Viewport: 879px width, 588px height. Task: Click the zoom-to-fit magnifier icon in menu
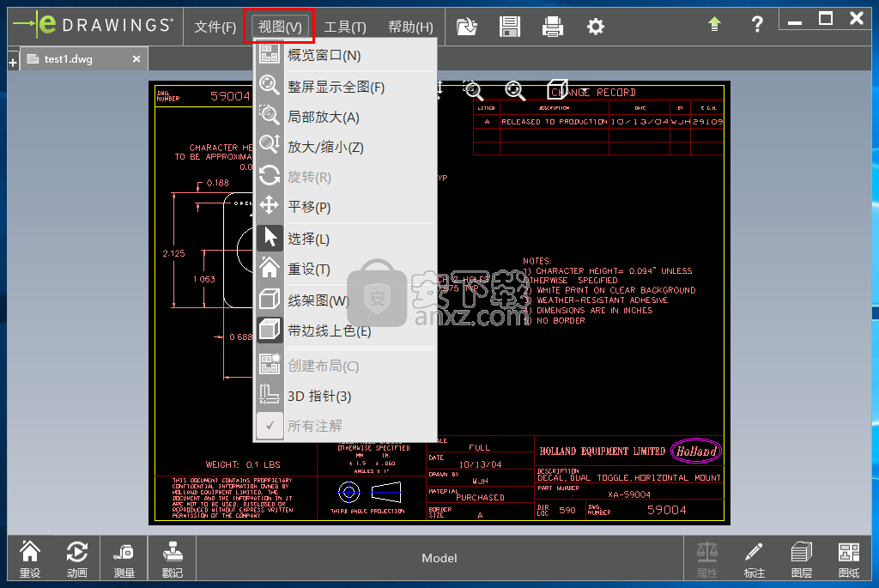click(x=270, y=85)
